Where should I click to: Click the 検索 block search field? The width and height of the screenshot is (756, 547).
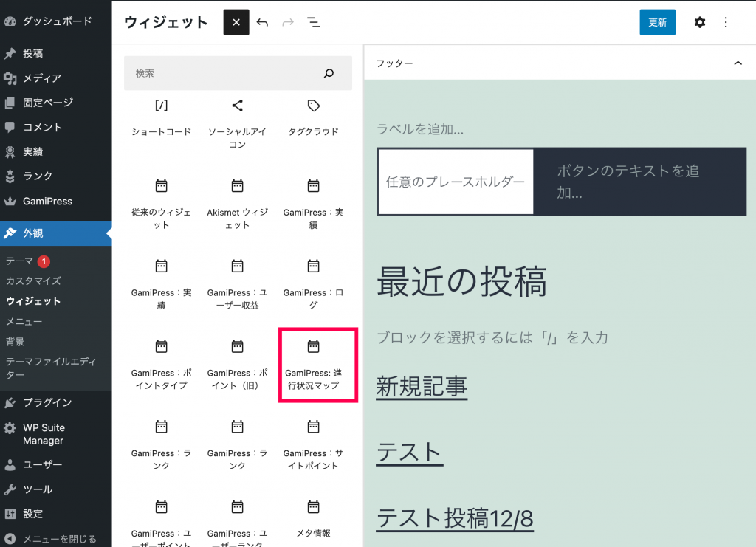[x=238, y=73]
